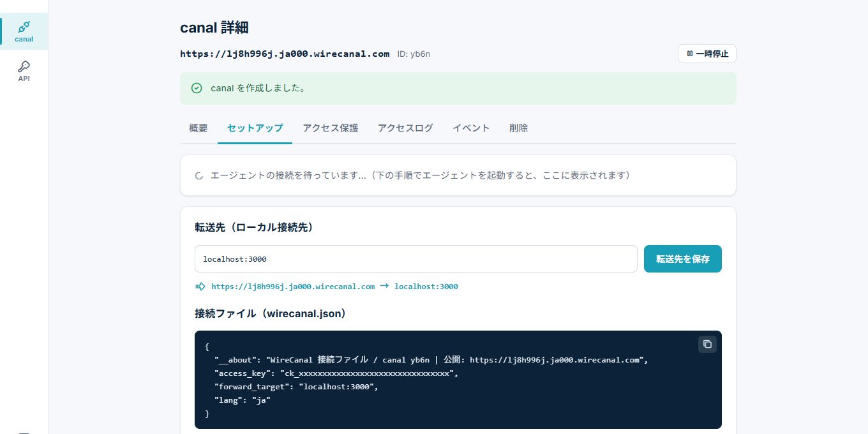Viewport: 868px width, 434px height.
Task: Click the canal URL in the page header
Action: (x=285, y=54)
